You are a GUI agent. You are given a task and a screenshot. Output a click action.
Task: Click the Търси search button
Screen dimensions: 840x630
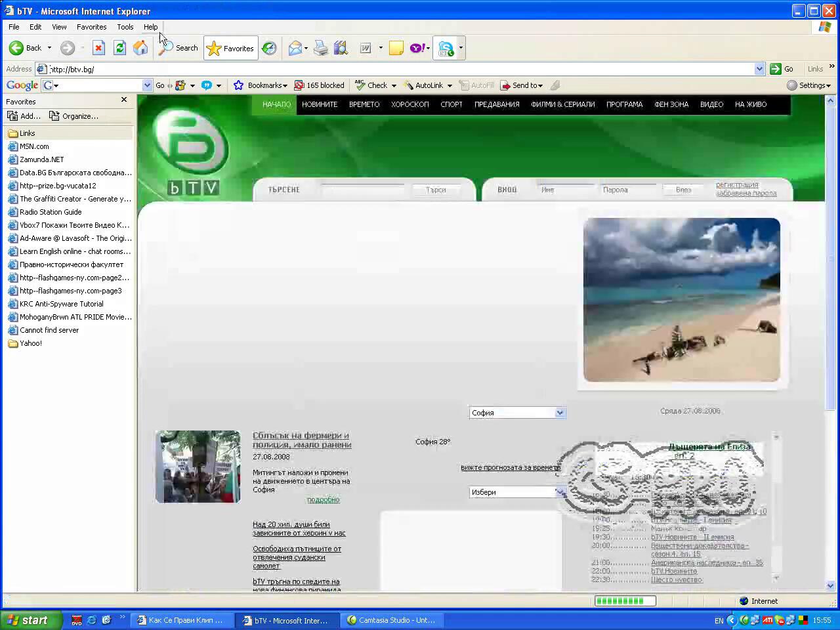[436, 190]
